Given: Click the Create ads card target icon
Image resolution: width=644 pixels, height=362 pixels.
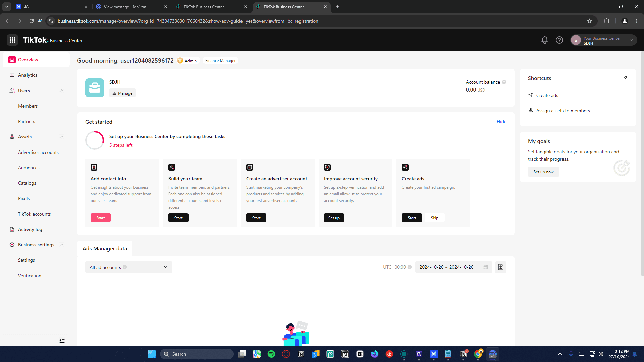Looking at the screenshot, I should point(405,167).
